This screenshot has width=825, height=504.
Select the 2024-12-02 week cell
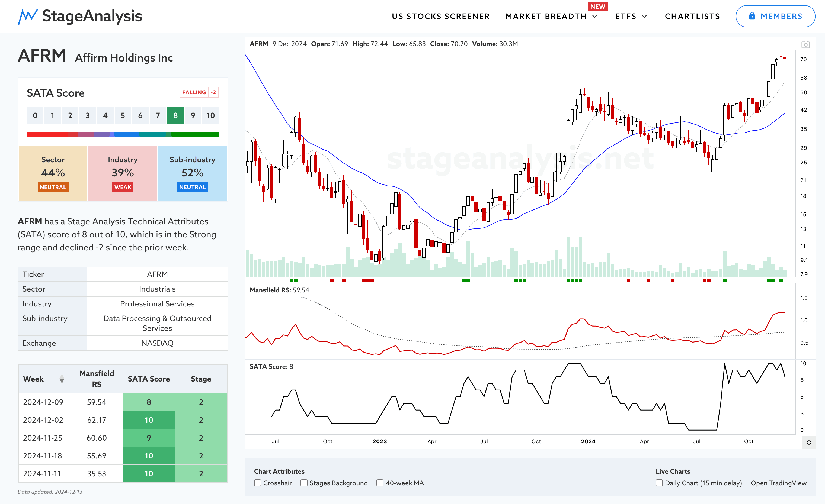(44, 420)
